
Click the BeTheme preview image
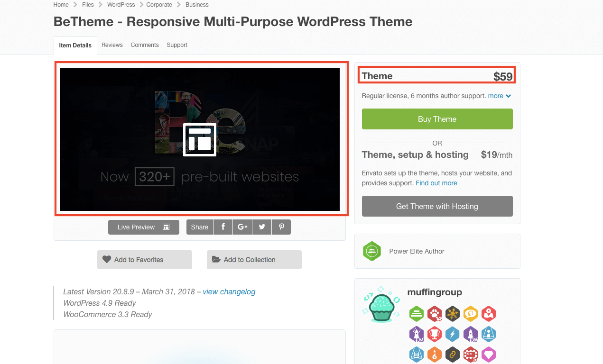pos(200,139)
